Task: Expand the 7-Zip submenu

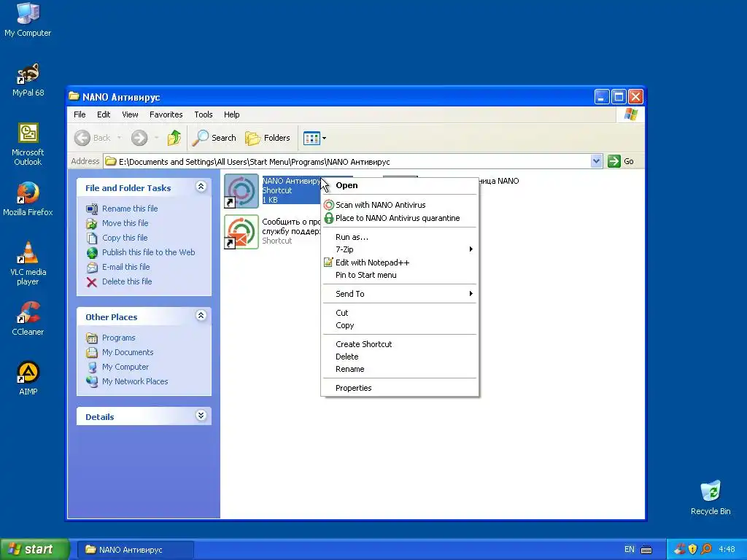Action: 400,249
